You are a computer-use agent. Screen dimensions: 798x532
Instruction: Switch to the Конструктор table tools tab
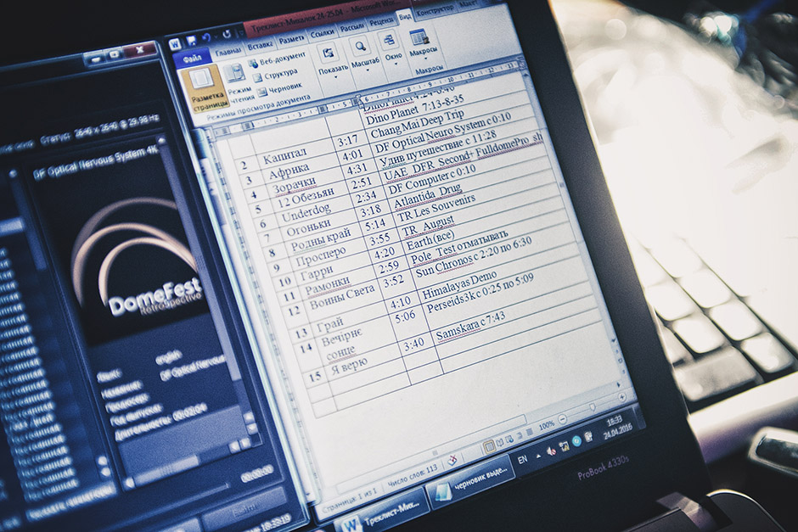pos(434,11)
